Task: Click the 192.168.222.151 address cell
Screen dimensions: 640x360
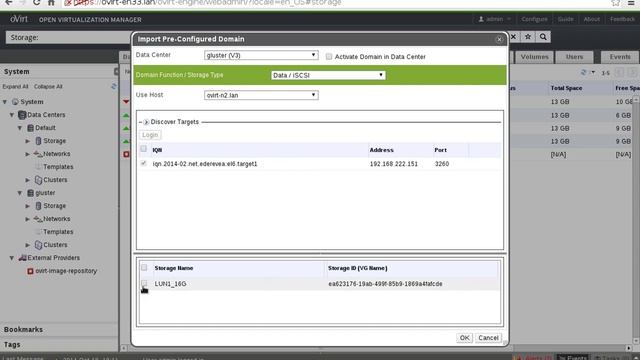Action: point(393,164)
